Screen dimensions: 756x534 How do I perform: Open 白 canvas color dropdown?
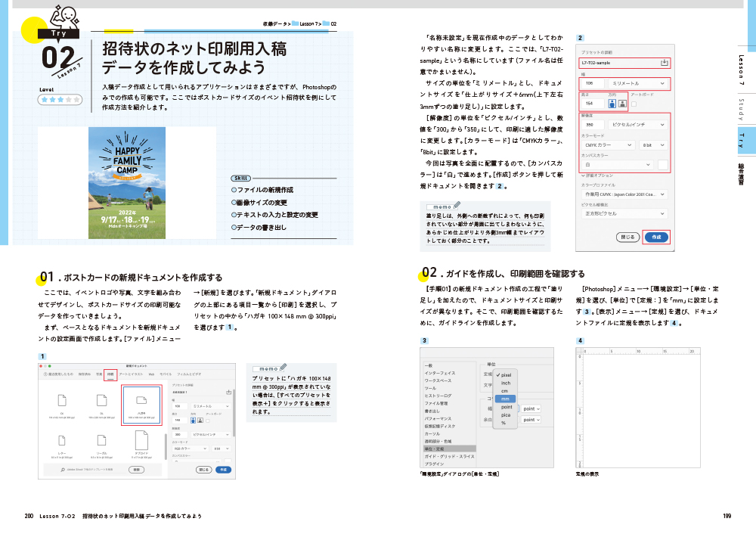point(618,165)
